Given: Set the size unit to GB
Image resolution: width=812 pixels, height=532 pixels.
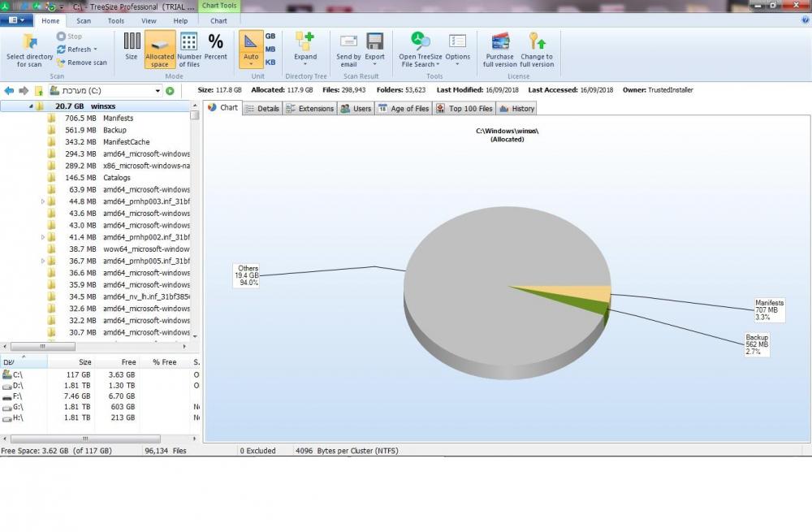Looking at the screenshot, I should [x=270, y=37].
